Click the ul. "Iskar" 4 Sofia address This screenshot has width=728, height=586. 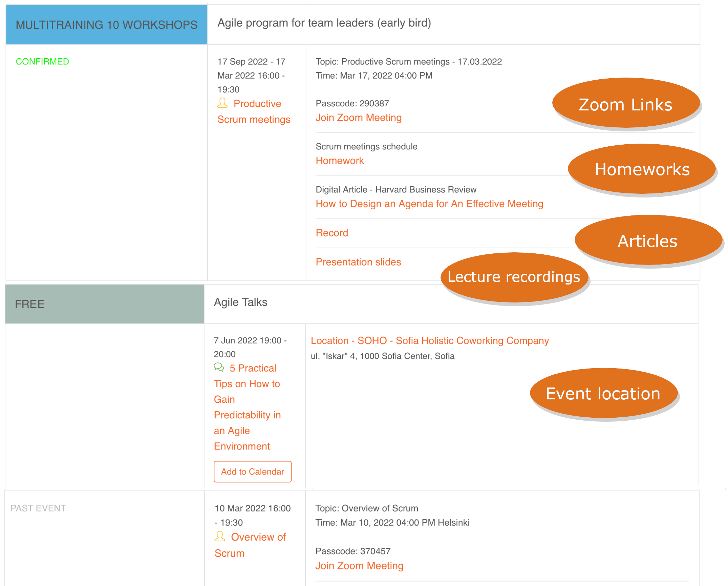(383, 356)
